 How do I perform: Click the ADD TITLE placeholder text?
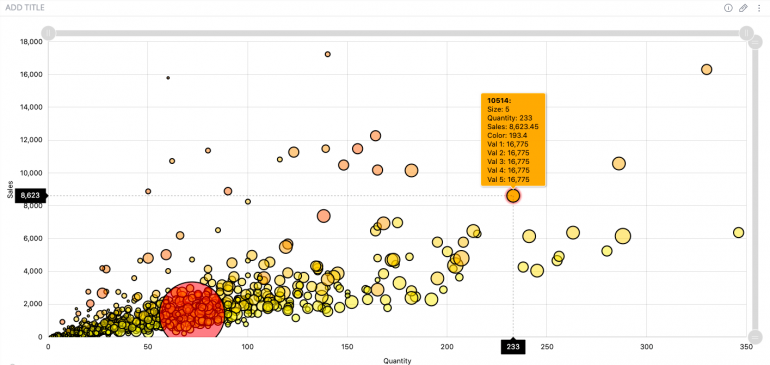pos(25,8)
